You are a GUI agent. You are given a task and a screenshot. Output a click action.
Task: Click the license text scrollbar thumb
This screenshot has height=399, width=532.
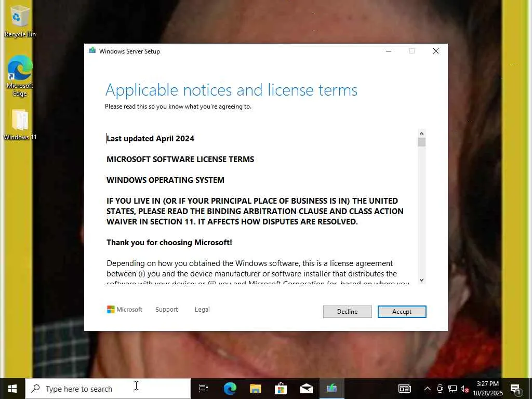coord(421,142)
